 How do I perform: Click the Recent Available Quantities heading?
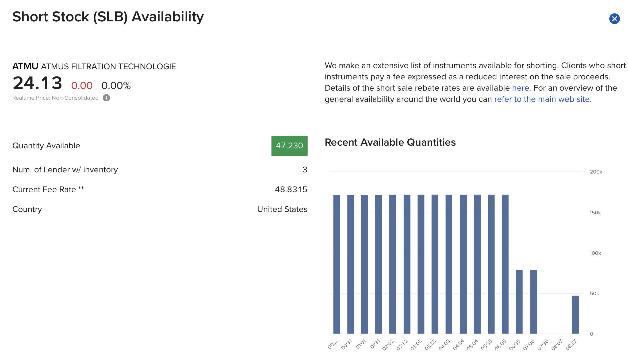[x=390, y=142]
